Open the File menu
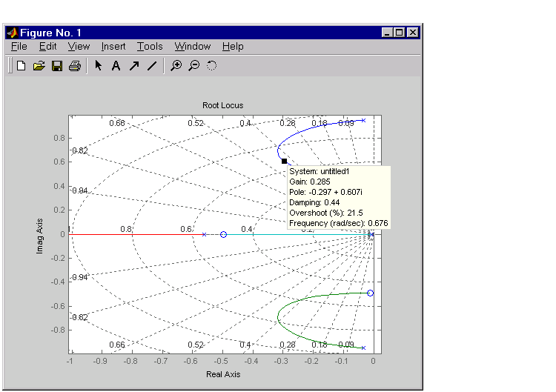This screenshot has height=392, width=556. 19,46
